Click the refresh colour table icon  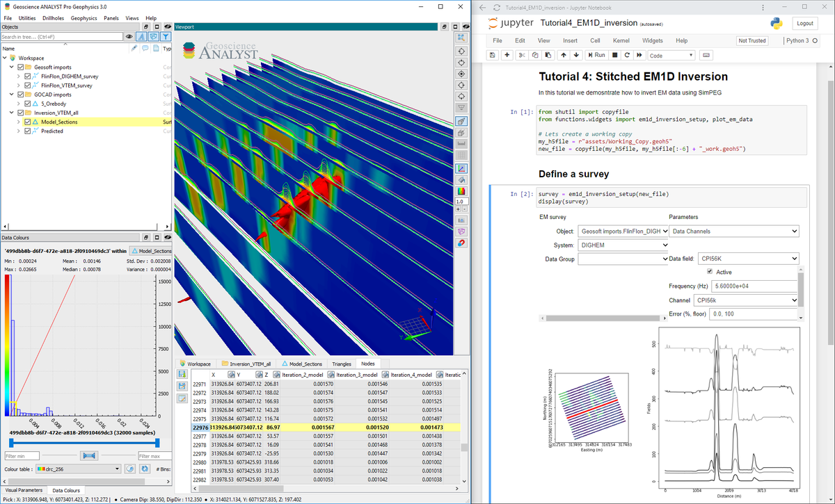point(145,469)
